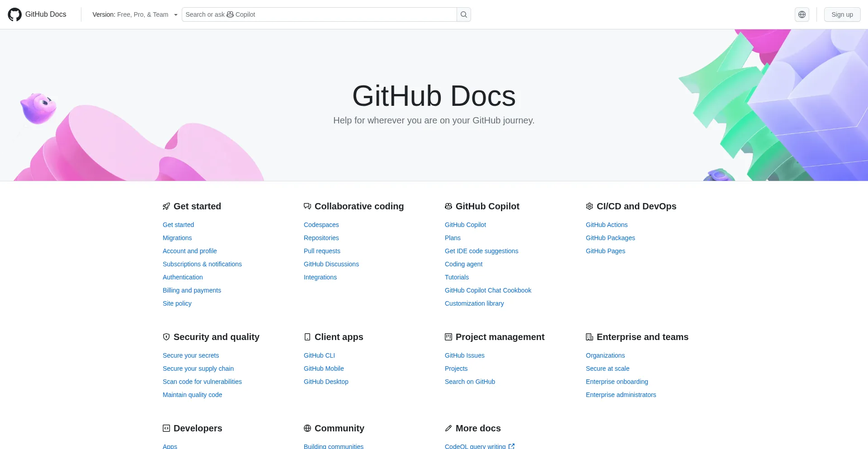
Task: Click the code icon beside Developers heading
Action: coord(166,428)
